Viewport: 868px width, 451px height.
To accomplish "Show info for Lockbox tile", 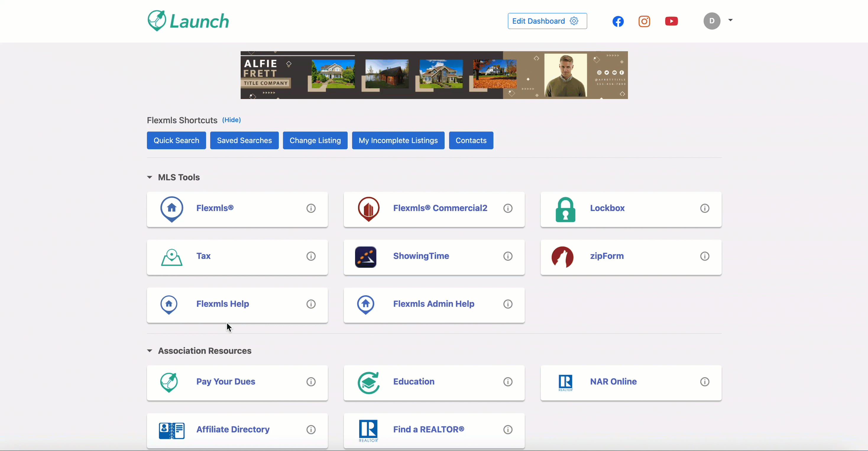I will (x=705, y=208).
